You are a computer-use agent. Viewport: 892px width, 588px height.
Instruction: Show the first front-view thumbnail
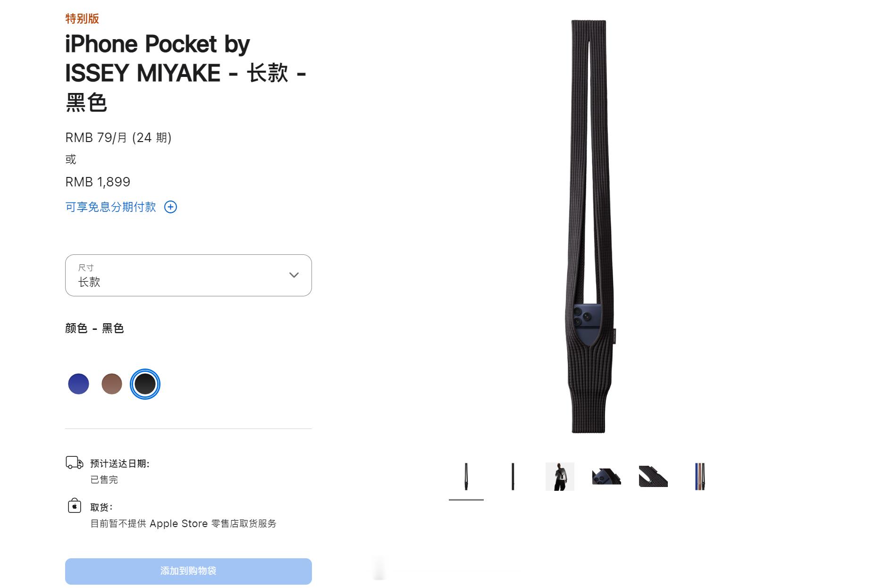click(x=466, y=477)
